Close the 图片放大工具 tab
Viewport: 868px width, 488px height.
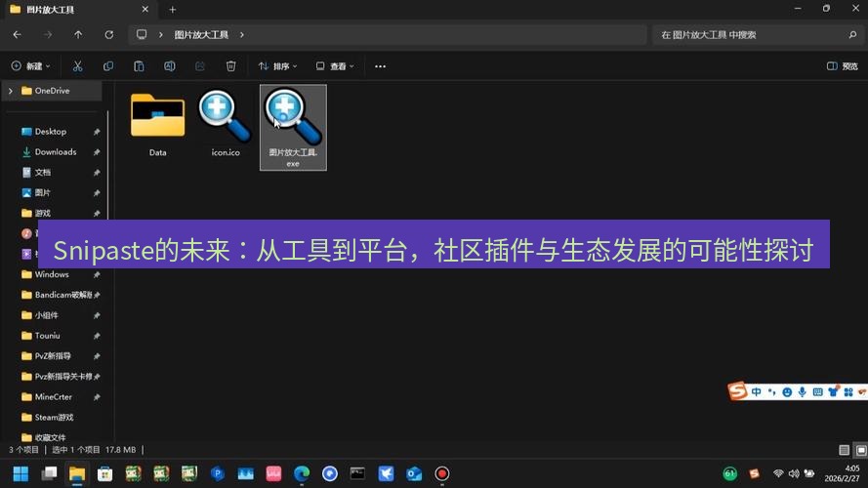click(x=145, y=10)
